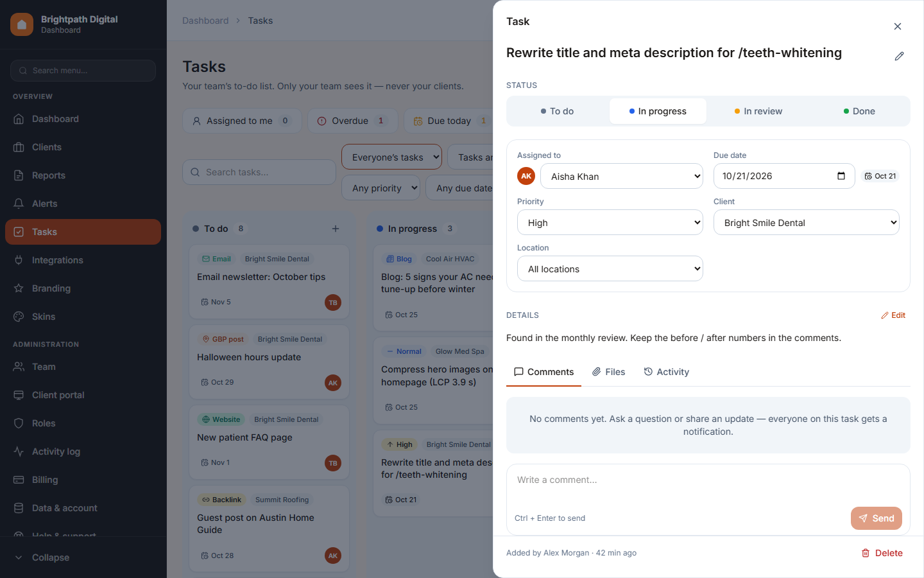Image resolution: width=924 pixels, height=578 pixels.
Task: Click the Dashboard breadcrumb link
Action: 205,21
